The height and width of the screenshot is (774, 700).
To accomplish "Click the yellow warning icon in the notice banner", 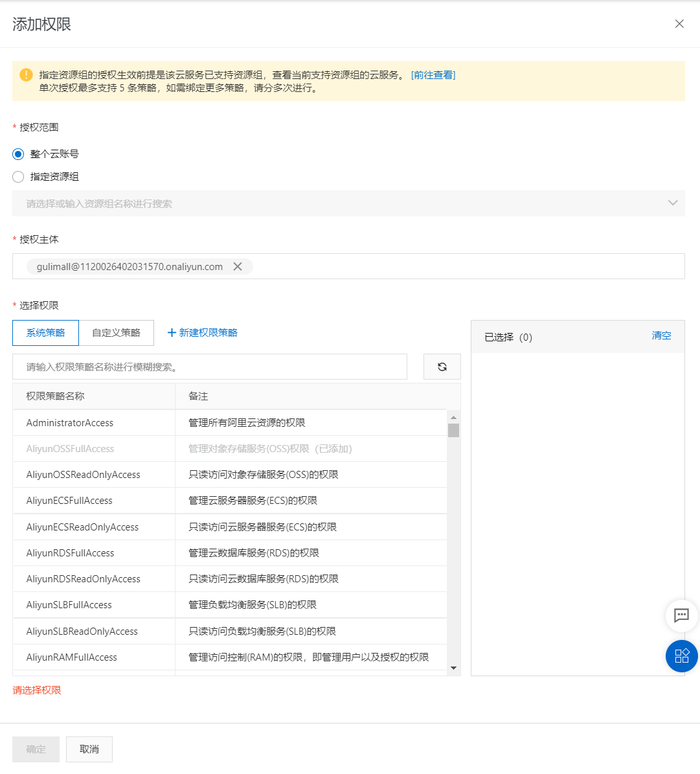I will 26,75.
